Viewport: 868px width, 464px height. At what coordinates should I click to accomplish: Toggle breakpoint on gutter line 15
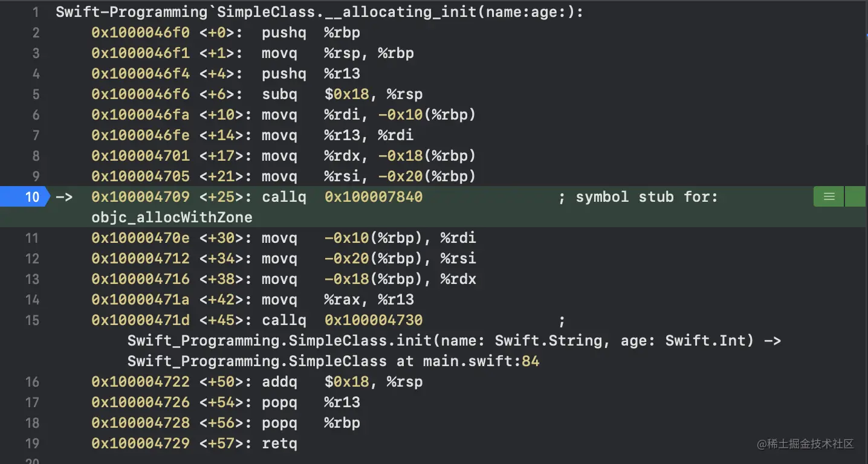pyautogui.click(x=32, y=320)
